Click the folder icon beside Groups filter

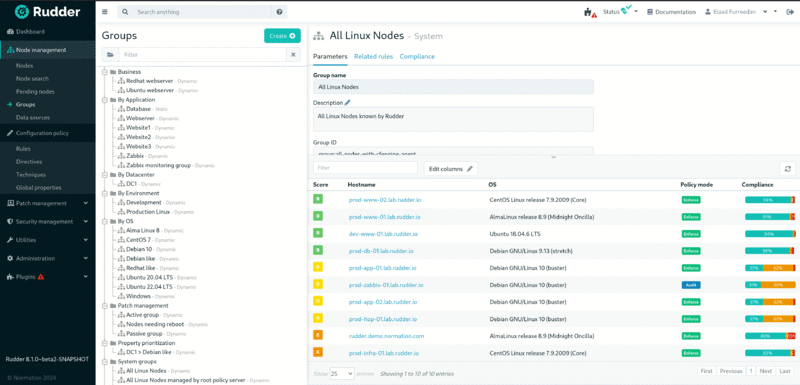pos(110,55)
